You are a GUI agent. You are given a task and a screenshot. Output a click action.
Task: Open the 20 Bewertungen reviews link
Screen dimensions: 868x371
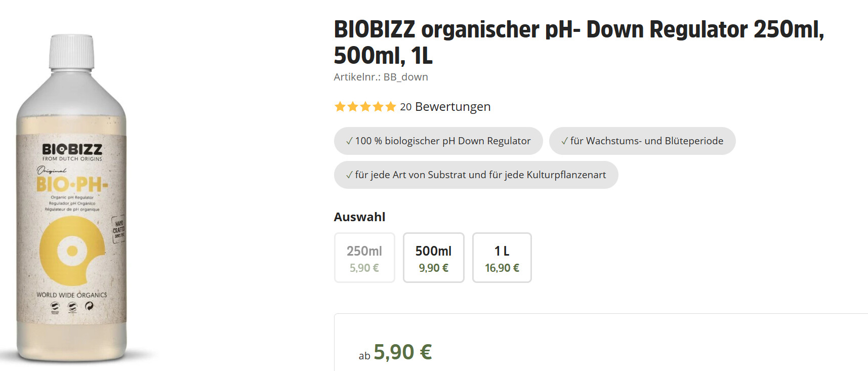pos(445,107)
